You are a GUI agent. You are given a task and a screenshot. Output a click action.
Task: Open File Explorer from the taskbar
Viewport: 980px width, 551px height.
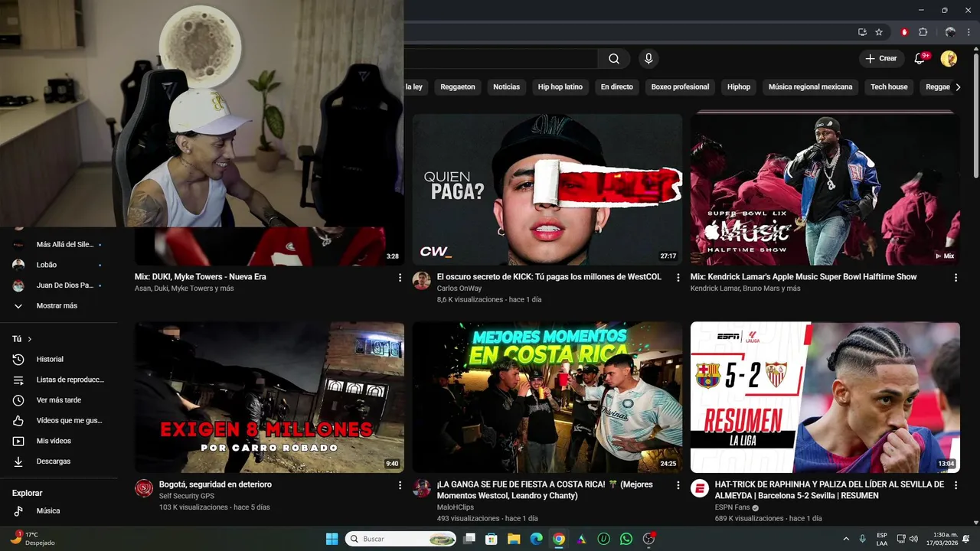tap(514, 539)
